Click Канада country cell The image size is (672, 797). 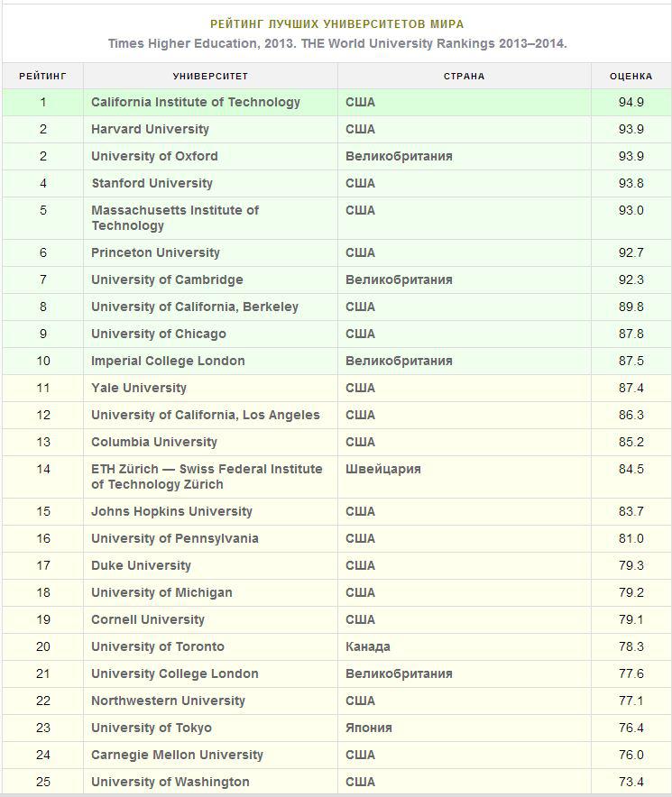tap(368, 646)
